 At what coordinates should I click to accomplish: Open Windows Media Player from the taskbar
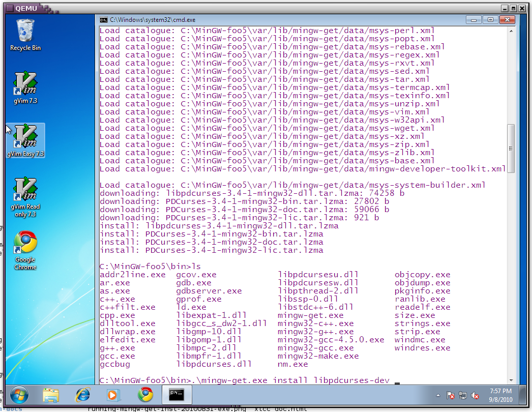click(114, 395)
